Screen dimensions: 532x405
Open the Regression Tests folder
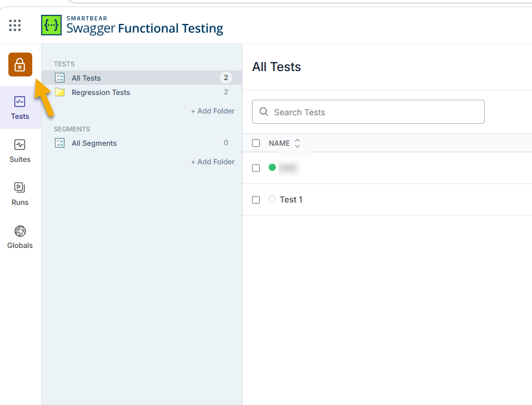(142, 93)
